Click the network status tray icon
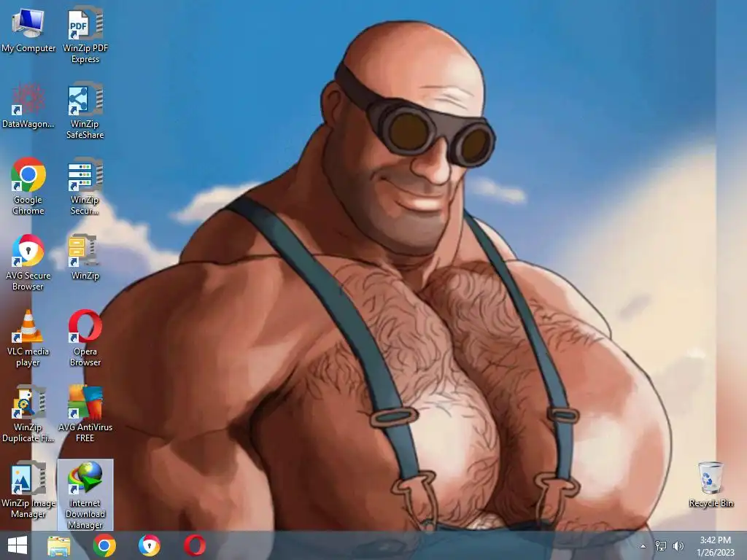 [x=661, y=546]
